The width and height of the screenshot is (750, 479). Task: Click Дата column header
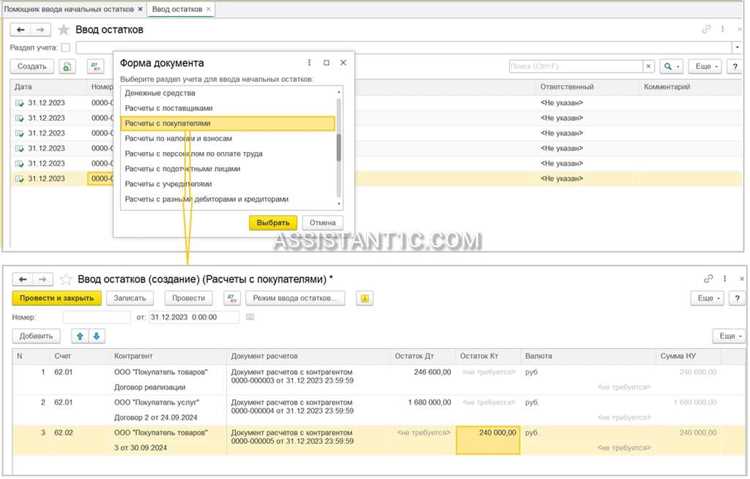23,87
